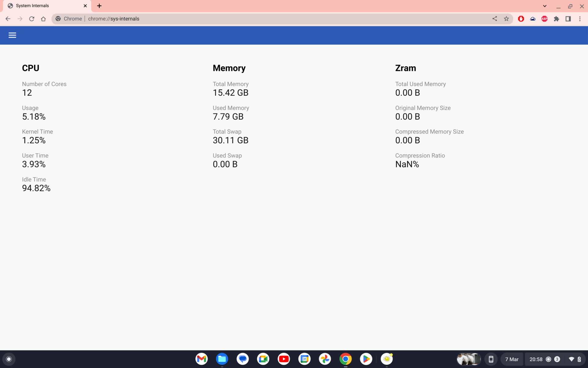Click the share page icon
The width and height of the screenshot is (588, 368).
coord(495,19)
